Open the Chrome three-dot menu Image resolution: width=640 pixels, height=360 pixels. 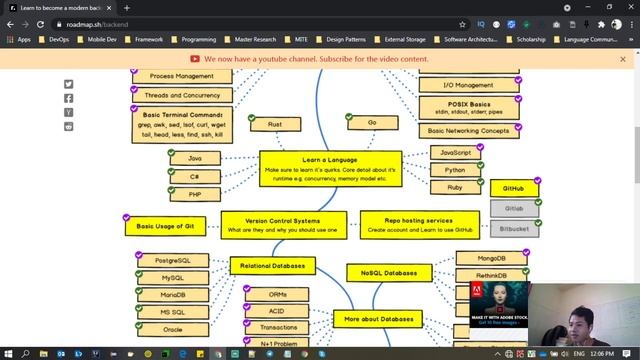click(x=631, y=24)
